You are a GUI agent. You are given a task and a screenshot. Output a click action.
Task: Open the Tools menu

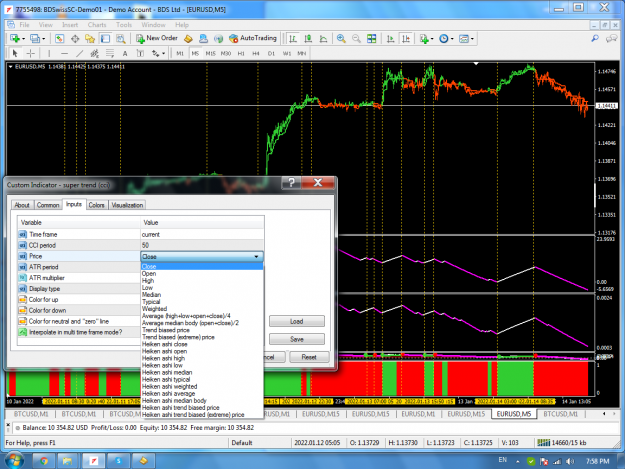pyautogui.click(x=124, y=25)
